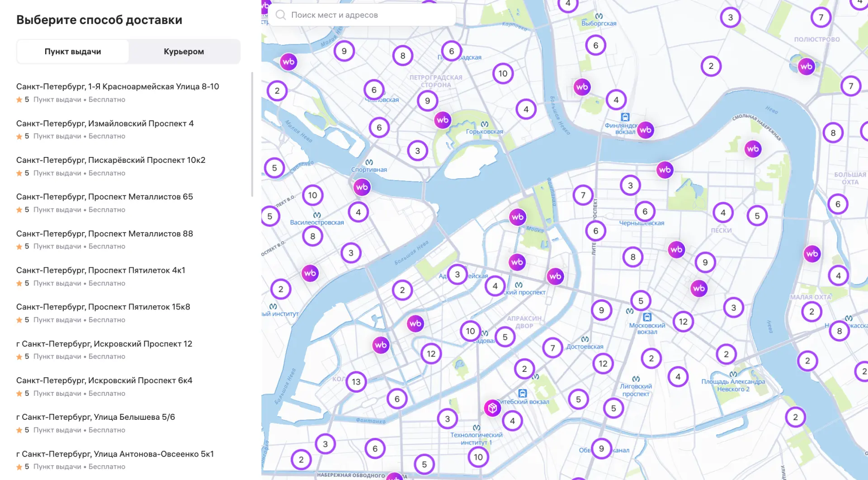Expand the cluster of 13 pickup points
Image resolution: width=868 pixels, height=480 pixels.
[356, 382]
